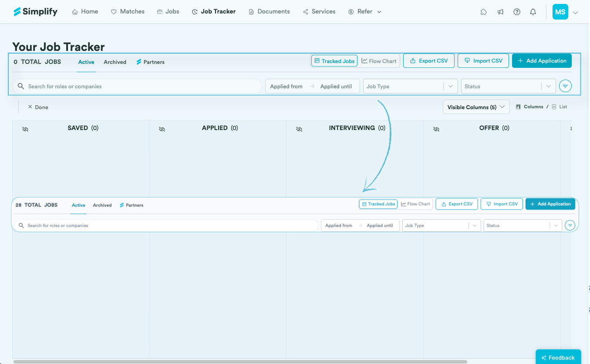Open notifications with the bell icon
The image size is (590, 364).
click(x=533, y=12)
